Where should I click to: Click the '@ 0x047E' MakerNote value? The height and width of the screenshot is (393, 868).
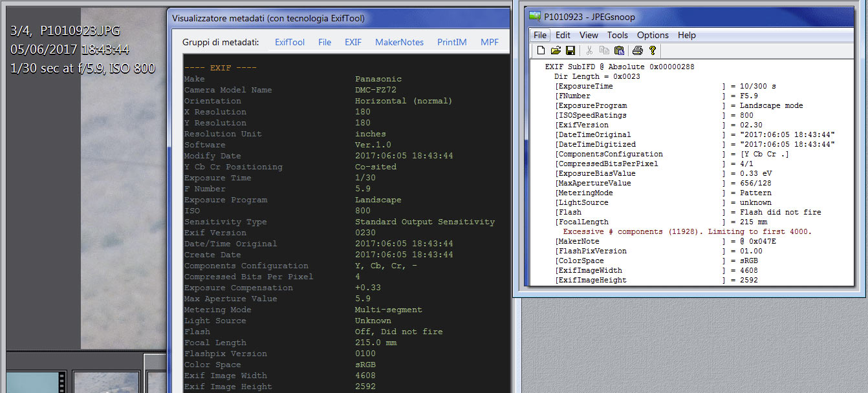point(759,241)
